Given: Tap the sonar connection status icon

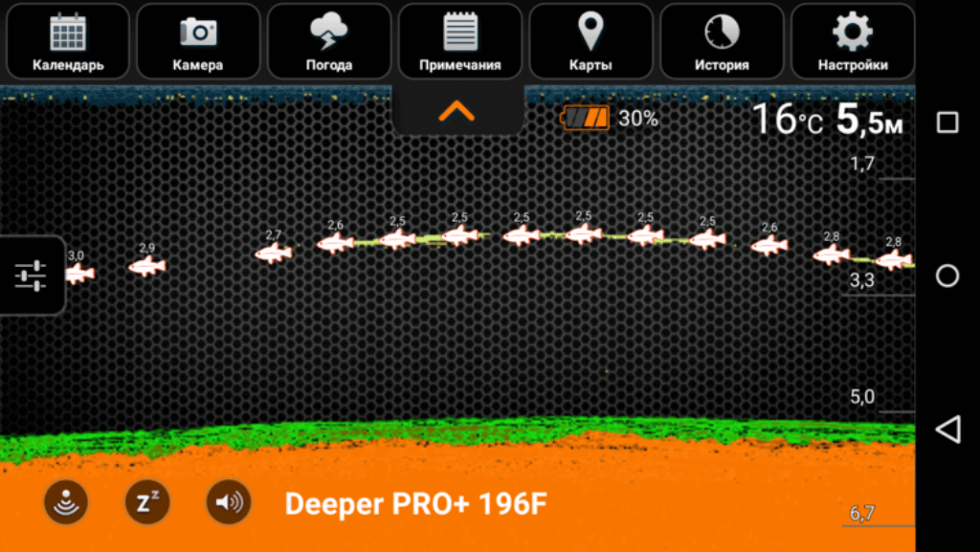Looking at the screenshot, I should click(66, 502).
